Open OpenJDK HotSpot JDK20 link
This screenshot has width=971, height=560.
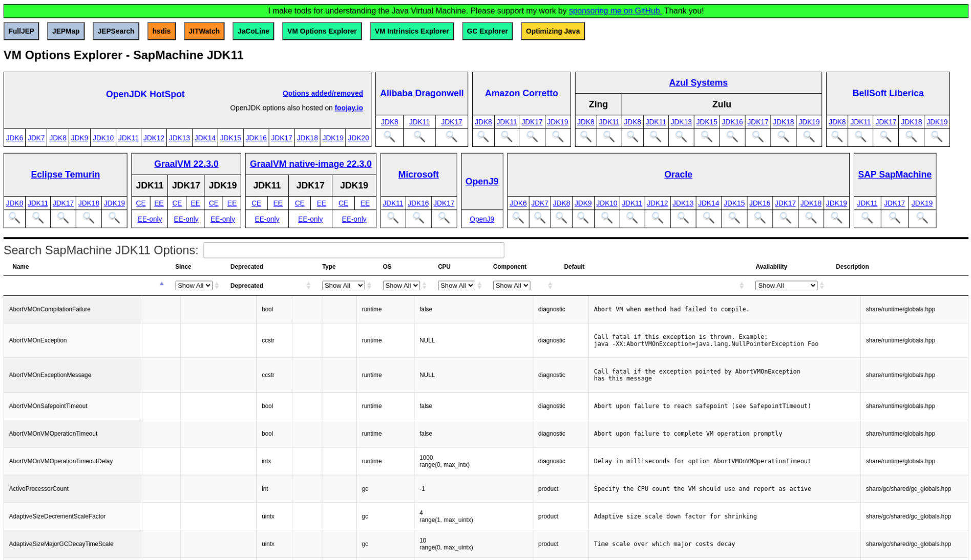click(x=358, y=138)
